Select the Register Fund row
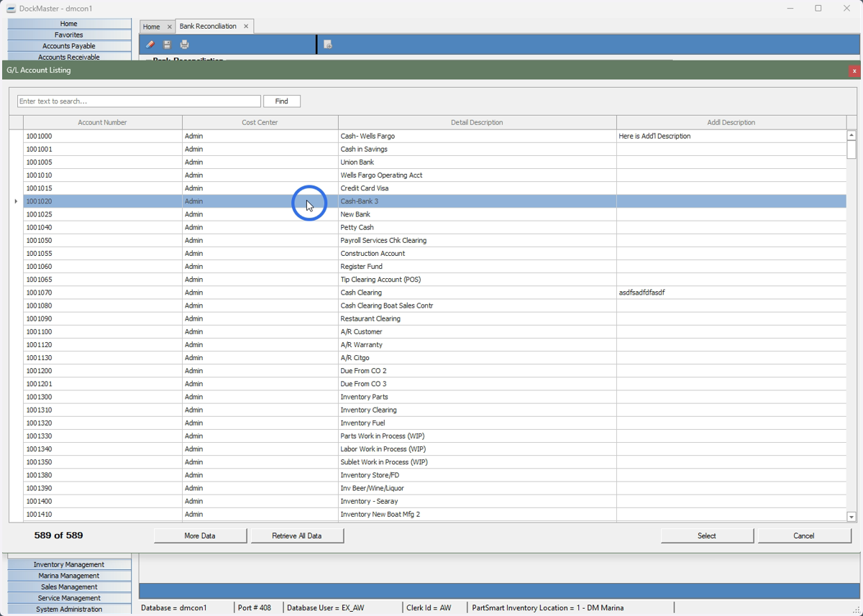This screenshot has height=616, width=863. pyautogui.click(x=434, y=267)
